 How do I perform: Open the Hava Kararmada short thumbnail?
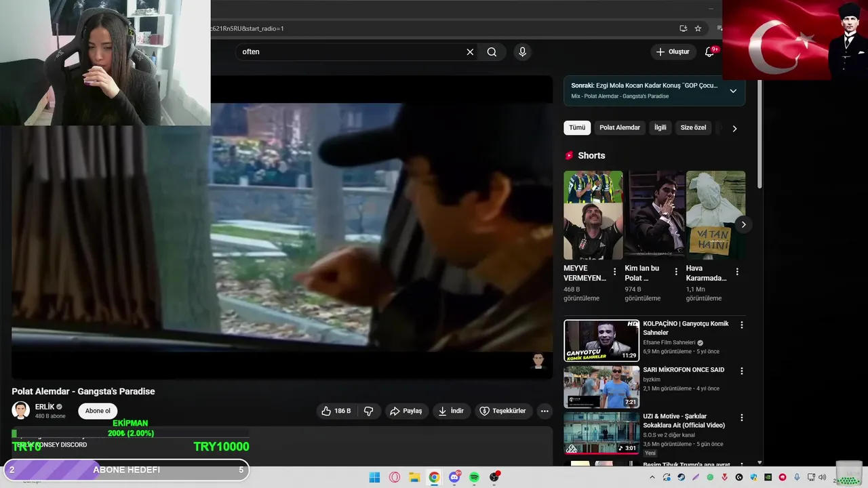pyautogui.click(x=715, y=215)
